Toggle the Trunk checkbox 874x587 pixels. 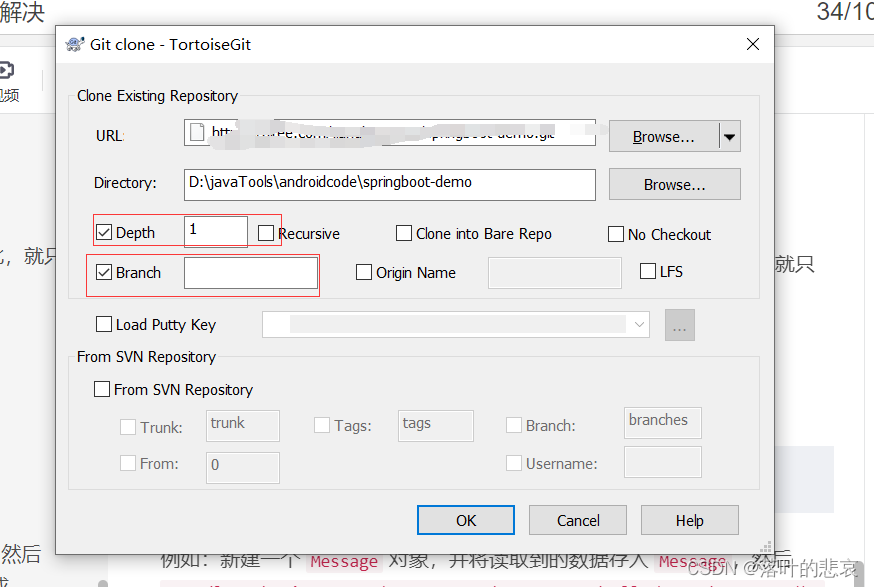tap(128, 427)
